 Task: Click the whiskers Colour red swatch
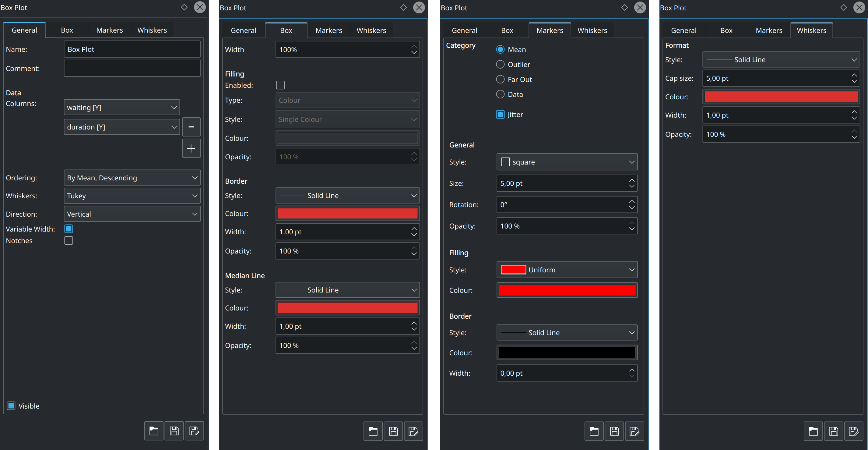(x=781, y=97)
